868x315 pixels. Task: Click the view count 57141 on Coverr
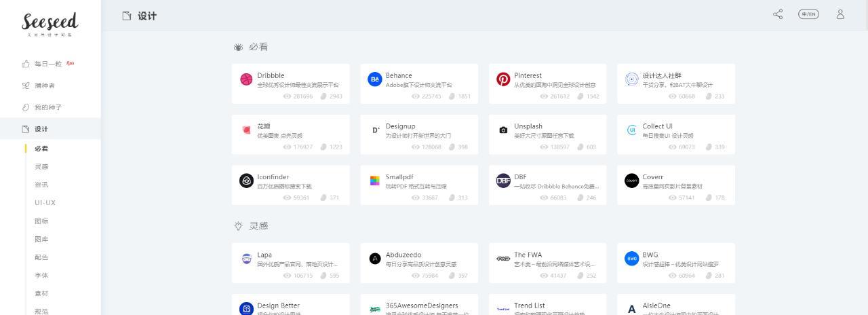pos(687,198)
